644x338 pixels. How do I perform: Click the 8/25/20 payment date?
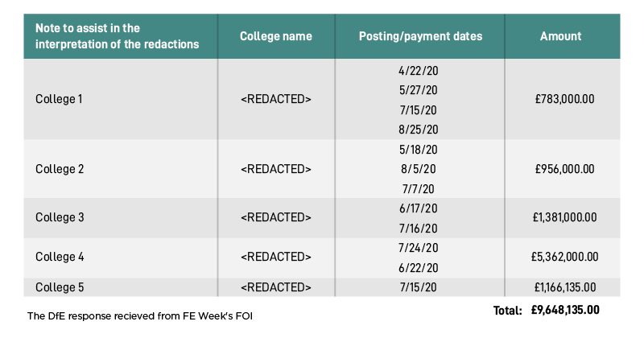click(418, 130)
